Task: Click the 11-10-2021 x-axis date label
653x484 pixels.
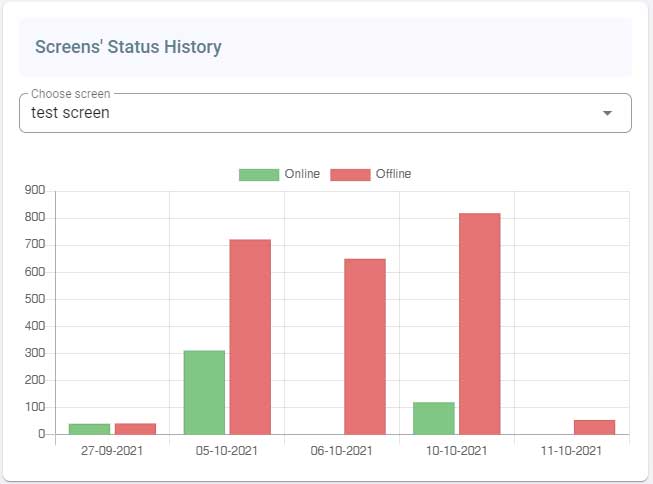Action: [571, 451]
